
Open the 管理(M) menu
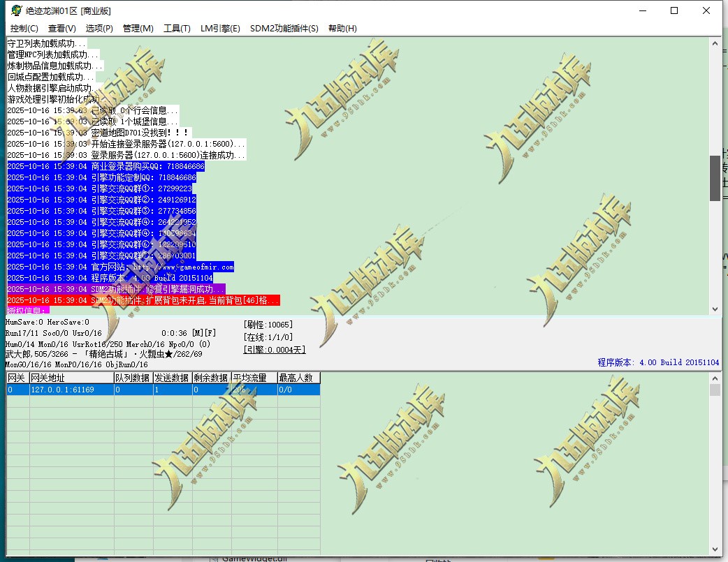pos(138,29)
